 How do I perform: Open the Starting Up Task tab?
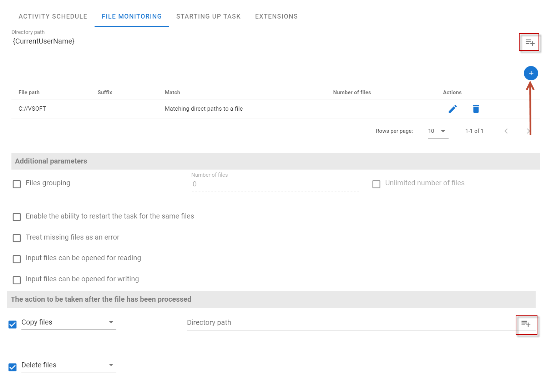tap(208, 16)
